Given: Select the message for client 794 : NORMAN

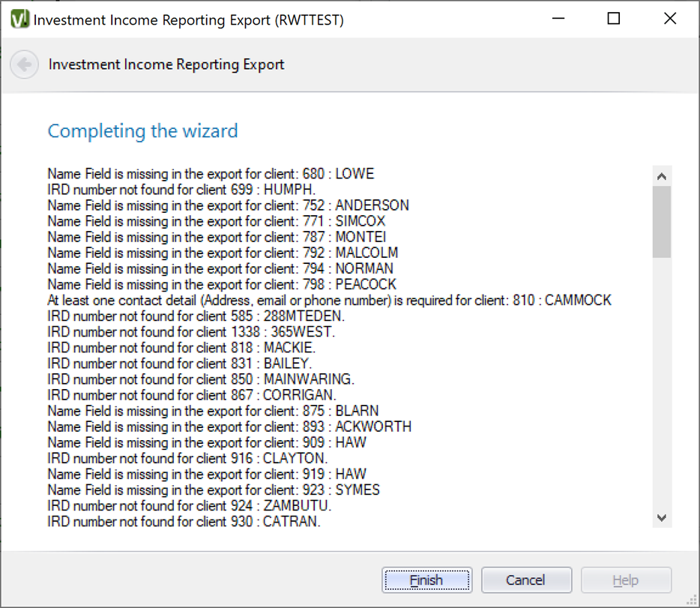Looking at the screenshot, I should tap(220, 268).
